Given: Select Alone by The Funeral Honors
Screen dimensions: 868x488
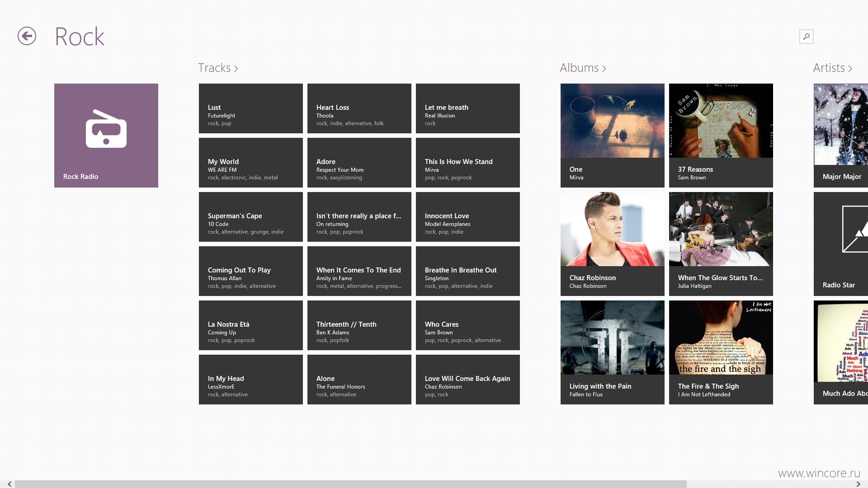Looking at the screenshot, I should (359, 380).
